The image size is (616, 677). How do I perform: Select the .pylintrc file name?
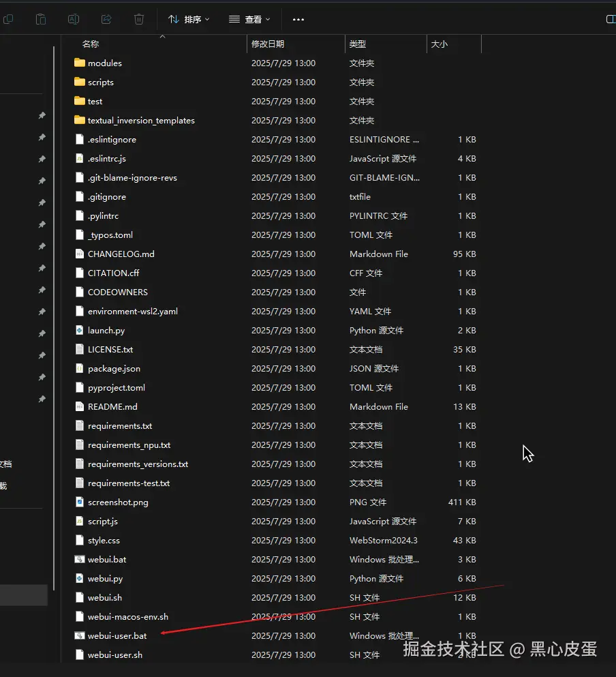[x=103, y=216]
